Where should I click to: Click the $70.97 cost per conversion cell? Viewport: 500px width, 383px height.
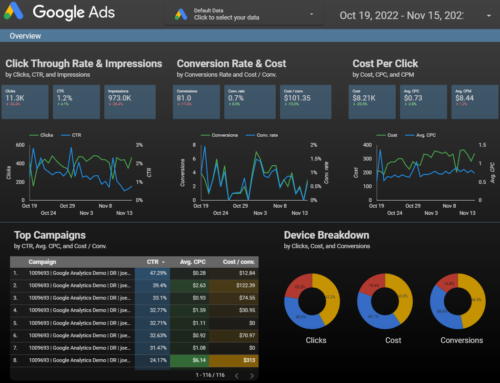[234, 335]
